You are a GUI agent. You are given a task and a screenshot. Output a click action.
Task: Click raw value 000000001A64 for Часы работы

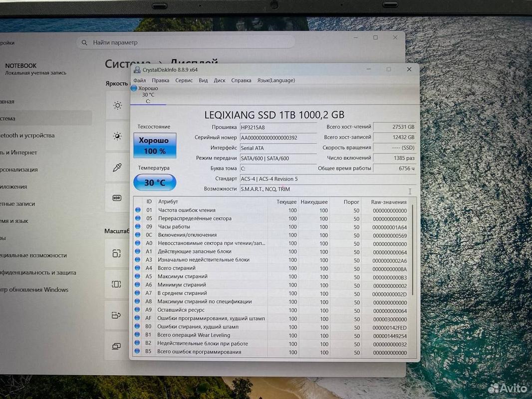tap(389, 227)
